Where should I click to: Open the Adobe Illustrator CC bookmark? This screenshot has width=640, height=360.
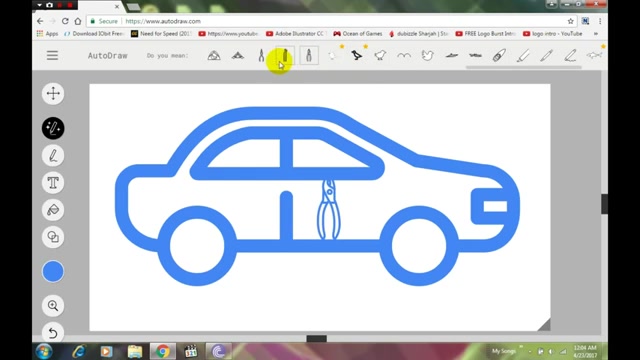[296, 33]
